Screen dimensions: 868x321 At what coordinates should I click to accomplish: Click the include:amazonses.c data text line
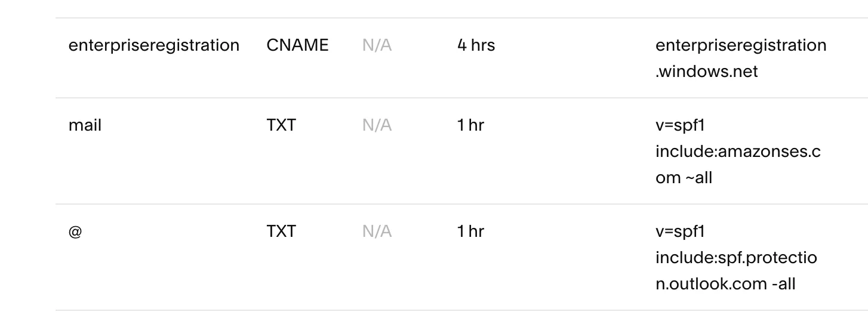click(738, 152)
